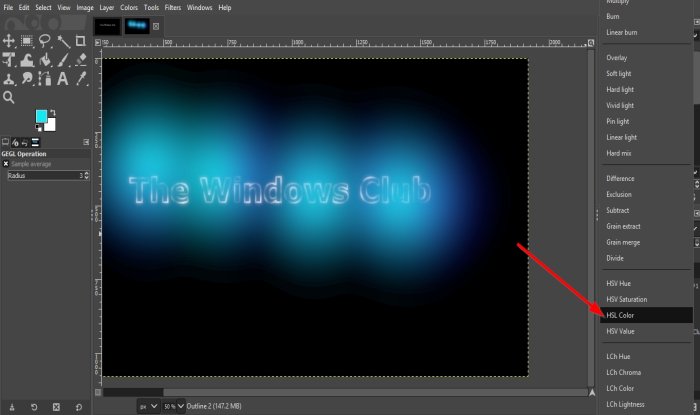This screenshot has height=415, width=700.
Task: Switch to the Images tab
Action: (x=35, y=142)
